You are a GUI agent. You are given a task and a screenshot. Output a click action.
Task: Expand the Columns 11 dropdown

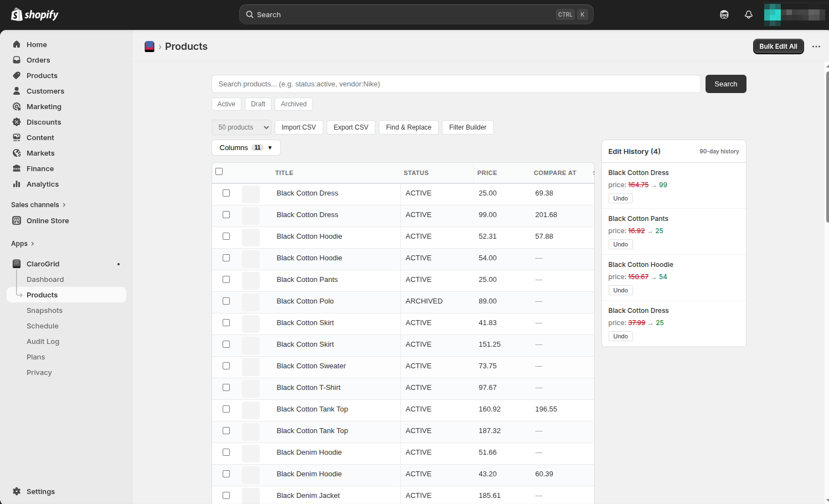[x=246, y=148]
